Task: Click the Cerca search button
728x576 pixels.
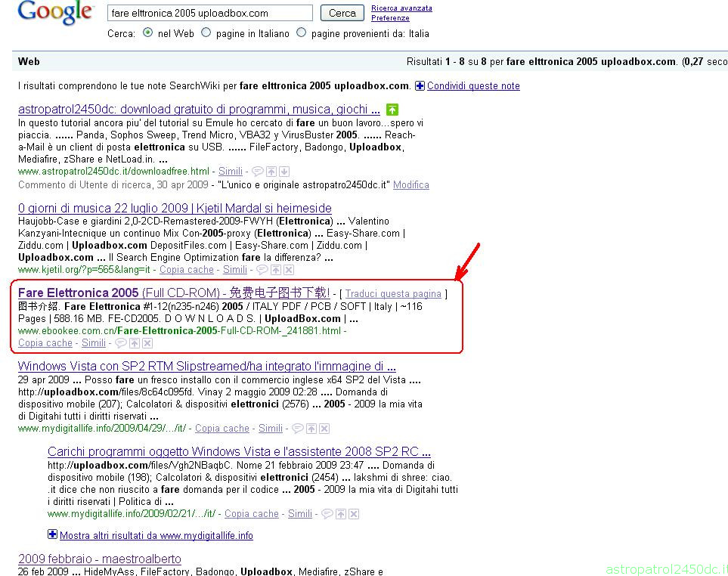Action: pyautogui.click(x=342, y=13)
